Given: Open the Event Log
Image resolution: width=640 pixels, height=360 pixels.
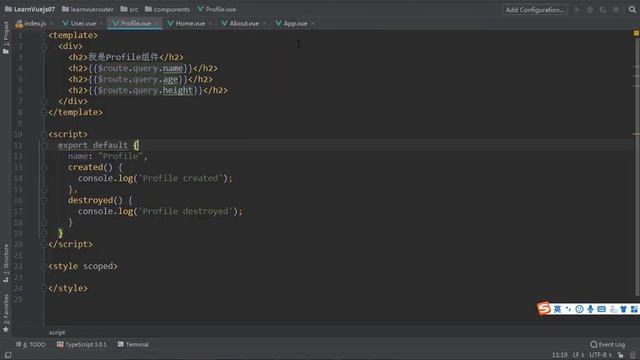Looking at the screenshot, I should tap(608, 344).
